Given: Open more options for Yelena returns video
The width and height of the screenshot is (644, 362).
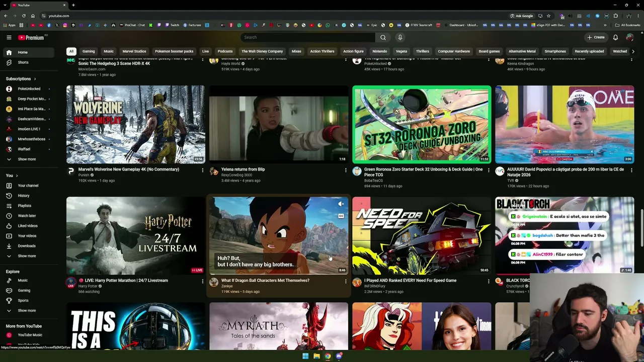Looking at the screenshot, I should pyautogui.click(x=346, y=170).
